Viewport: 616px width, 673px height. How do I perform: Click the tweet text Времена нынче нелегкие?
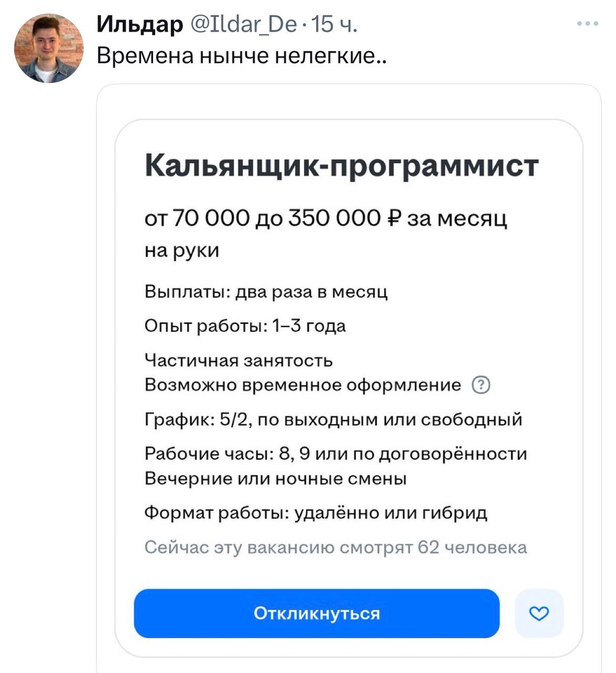(241, 55)
